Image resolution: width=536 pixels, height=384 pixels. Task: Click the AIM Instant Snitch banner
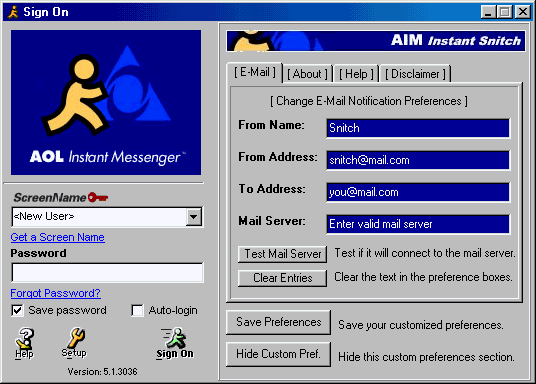coord(376,41)
